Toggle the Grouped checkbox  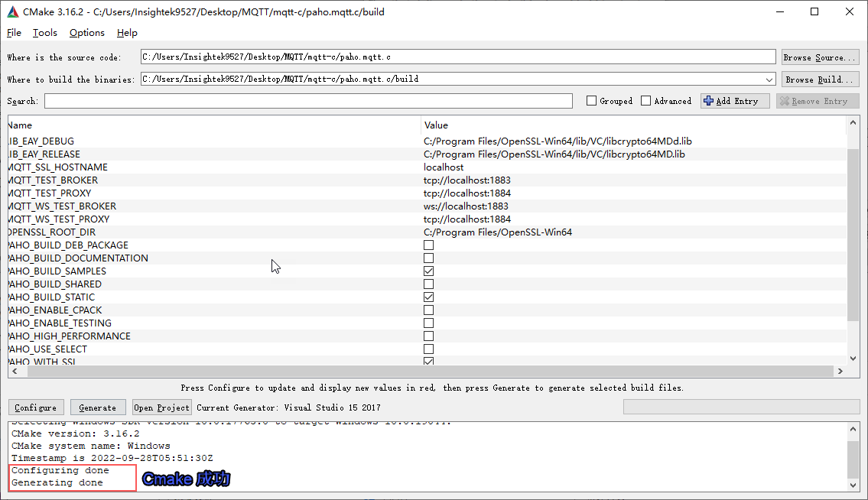591,101
